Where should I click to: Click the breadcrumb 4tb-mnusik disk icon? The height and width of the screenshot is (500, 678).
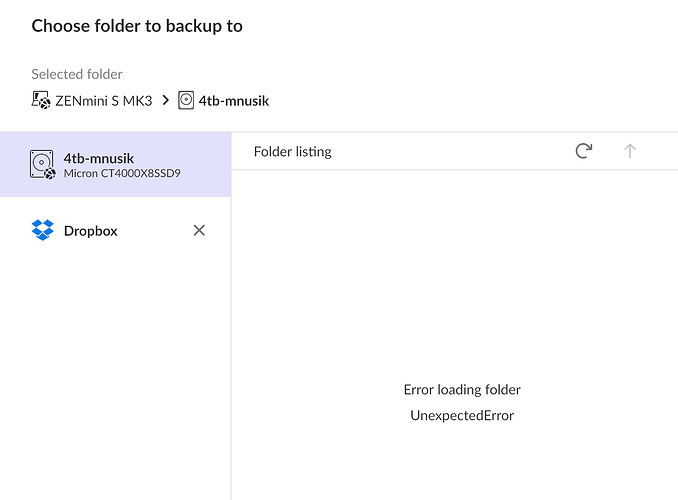click(x=186, y=100)
